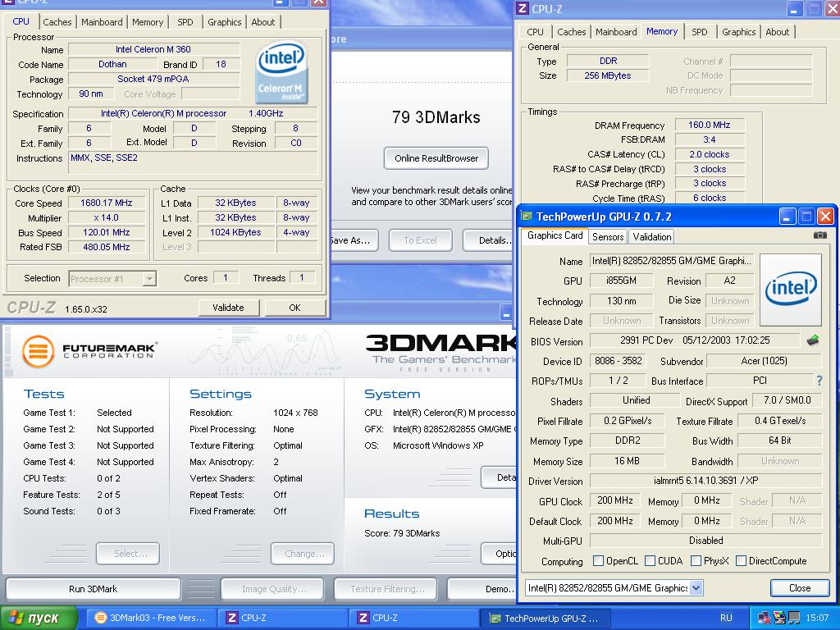The height and width of the screenshot is (630, 840).
Task: Switch to Mainboard tab in left CPU-Z window
Action: tap(102, 22)
